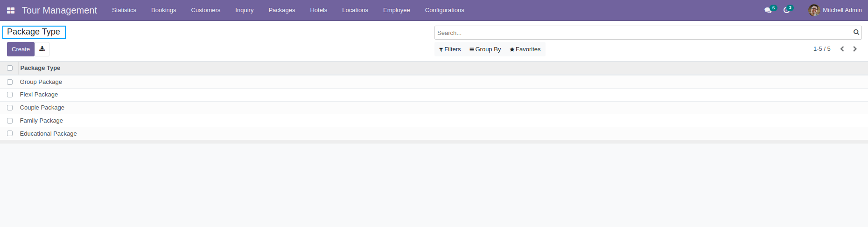Expand the Favorites dropdown
This screenshot has width=868, height=227.
525,49
